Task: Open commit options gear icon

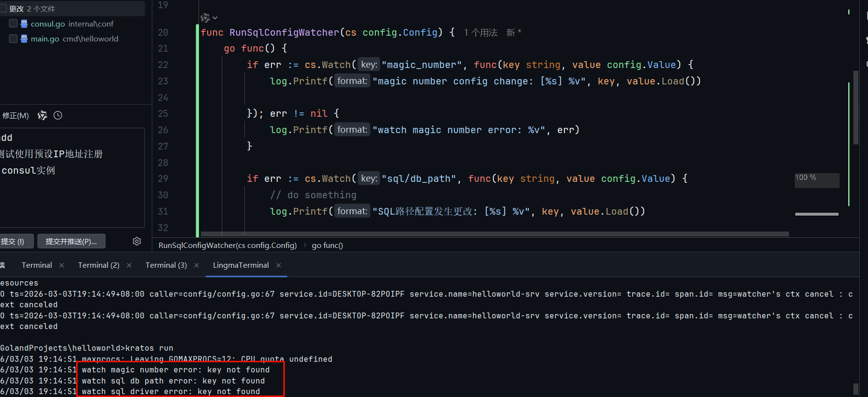Action: 137,241
